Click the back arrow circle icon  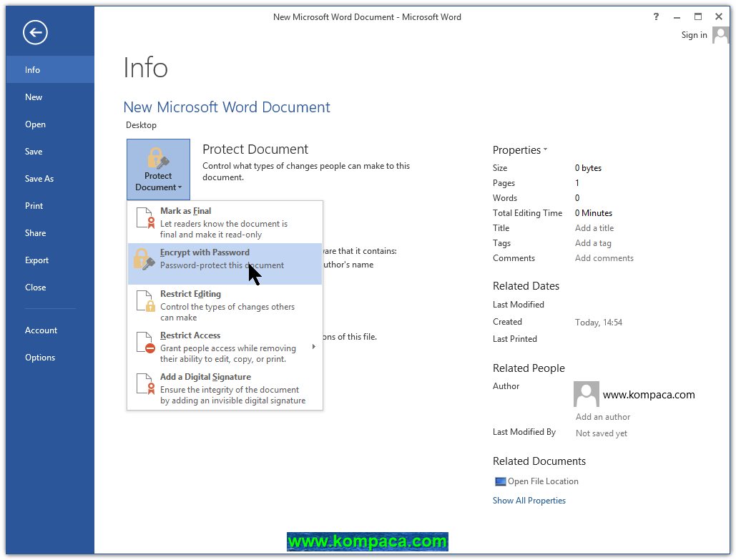(x=35, y=32)
